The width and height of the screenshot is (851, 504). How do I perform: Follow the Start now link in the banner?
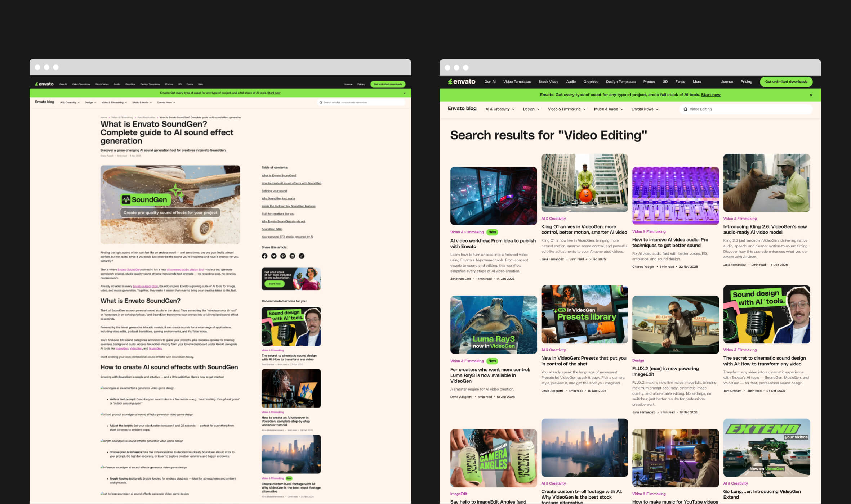pyautogui.click(x=710, y=95)
